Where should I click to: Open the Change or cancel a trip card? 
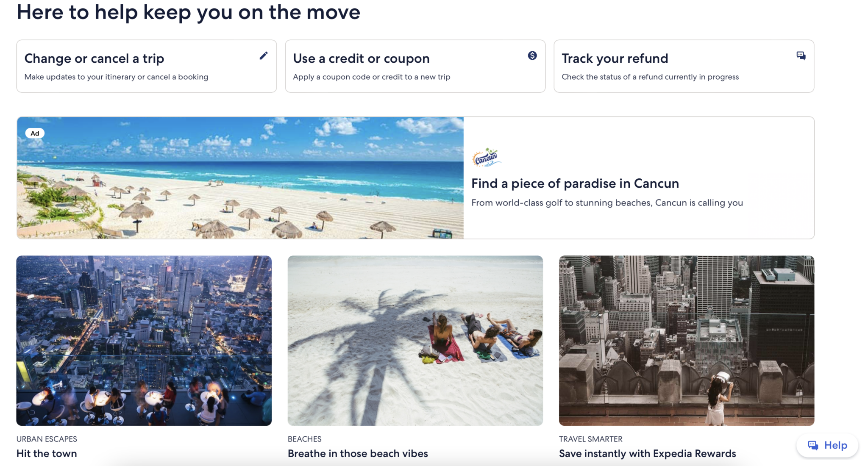click(x=146, y=67)
